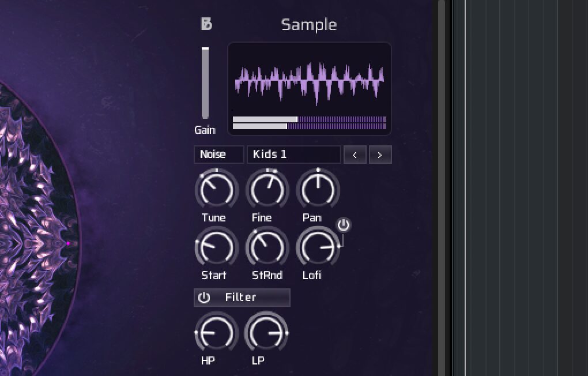This screenshot has width=588, height=376.
Task: Click the Start position knob
Action: [216, 247]
